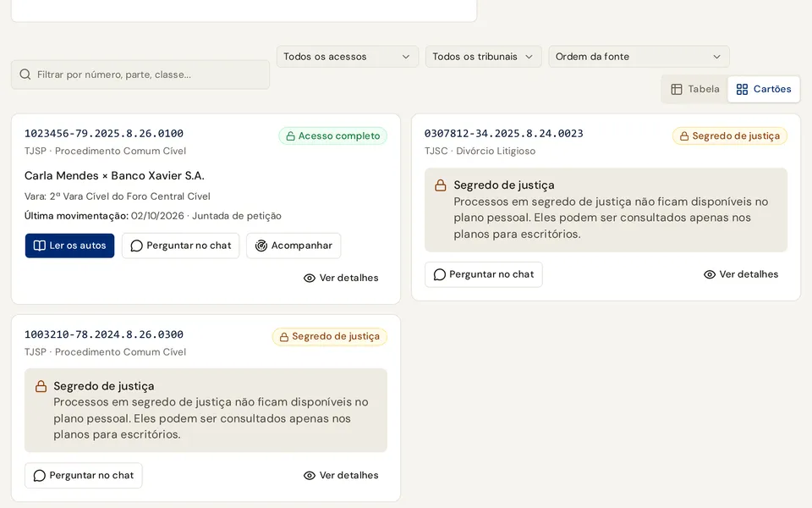812x508 pixels.
Task: Click the chevron of 'Todos os acessos'
Action: point(406,57)
